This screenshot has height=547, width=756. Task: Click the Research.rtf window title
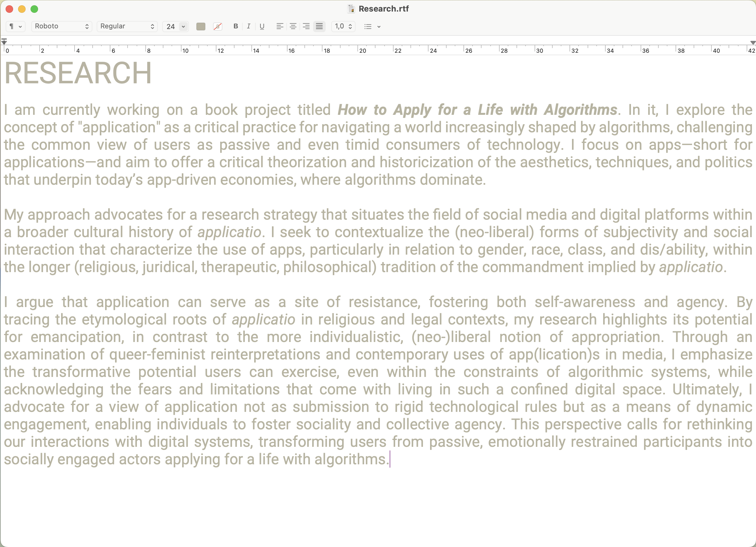coord(383,9)
